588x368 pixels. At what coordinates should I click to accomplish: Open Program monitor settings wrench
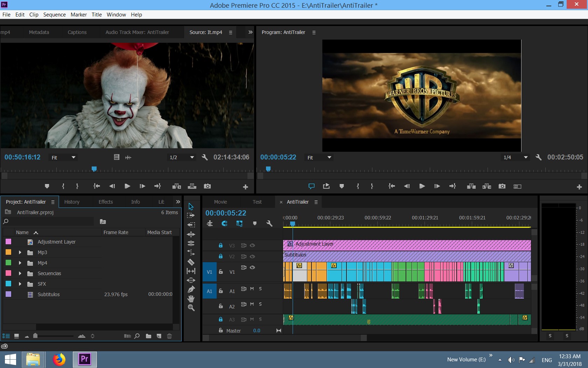pyautogui.click(x=539, y=157)
